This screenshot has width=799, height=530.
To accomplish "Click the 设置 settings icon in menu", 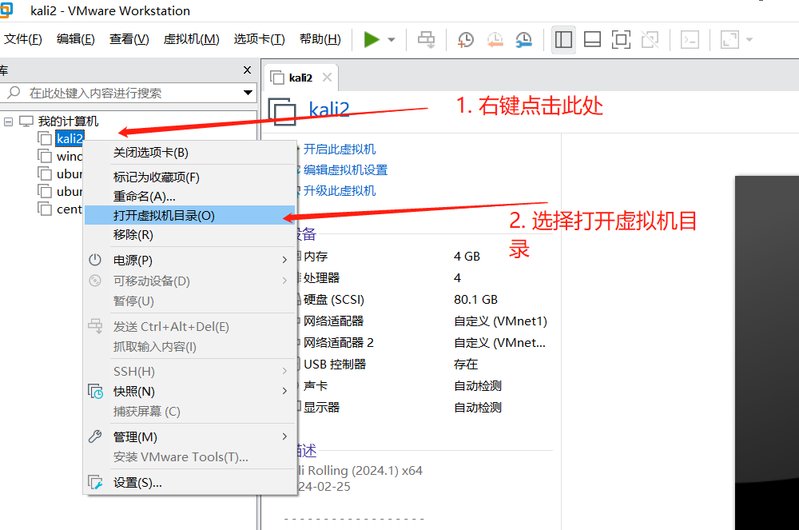I will click(95, 482).
